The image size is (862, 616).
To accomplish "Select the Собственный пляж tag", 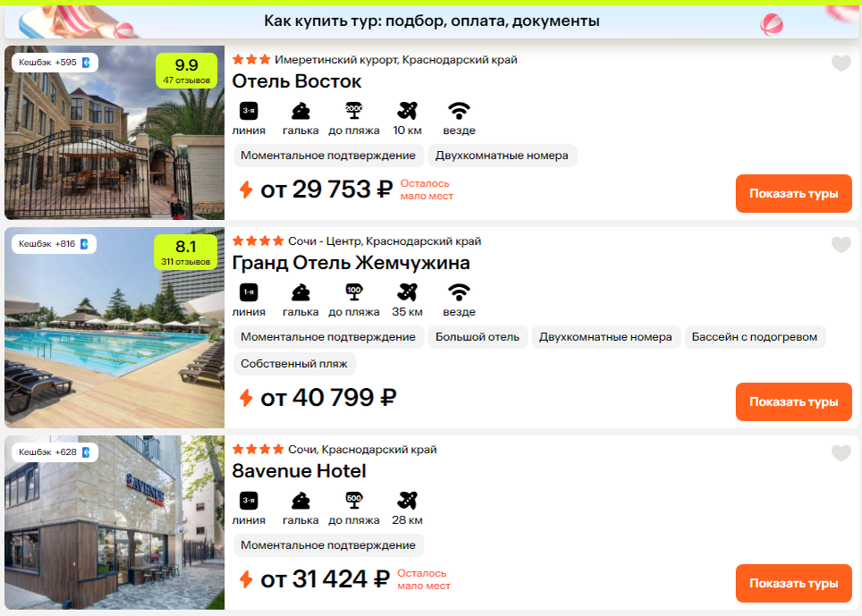I will (x=294, y=364).
